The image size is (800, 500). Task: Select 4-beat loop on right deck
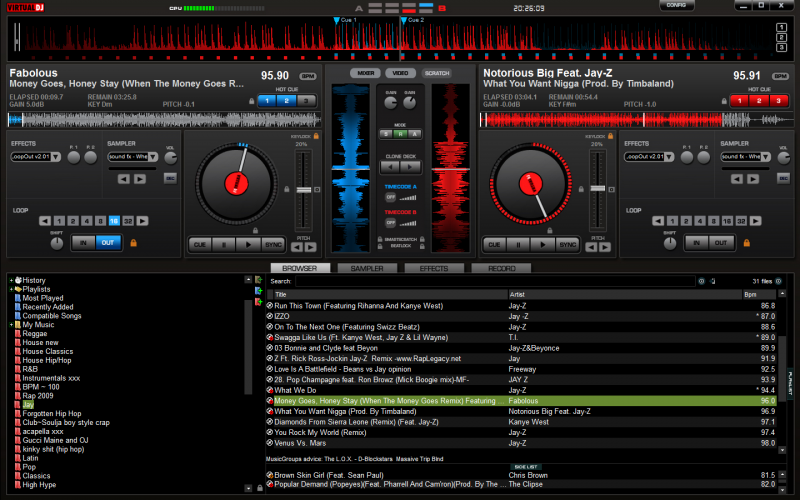pos(700,221)
